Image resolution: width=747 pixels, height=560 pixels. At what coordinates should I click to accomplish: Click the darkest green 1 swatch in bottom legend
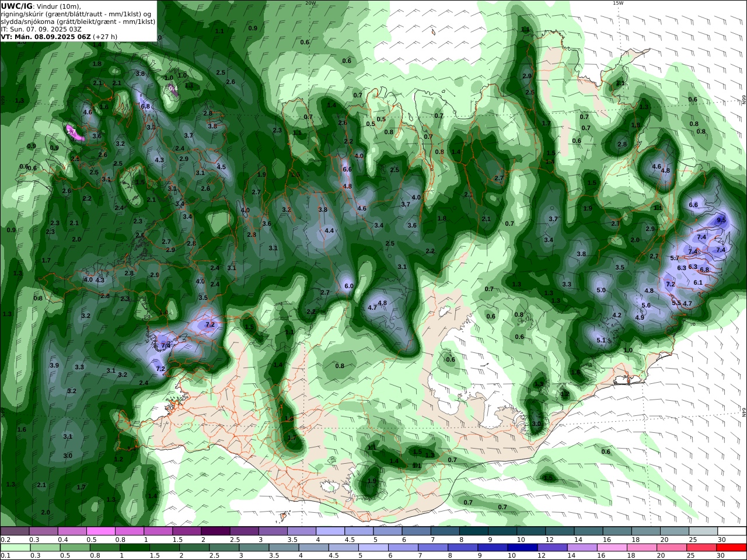pos(134,548)
